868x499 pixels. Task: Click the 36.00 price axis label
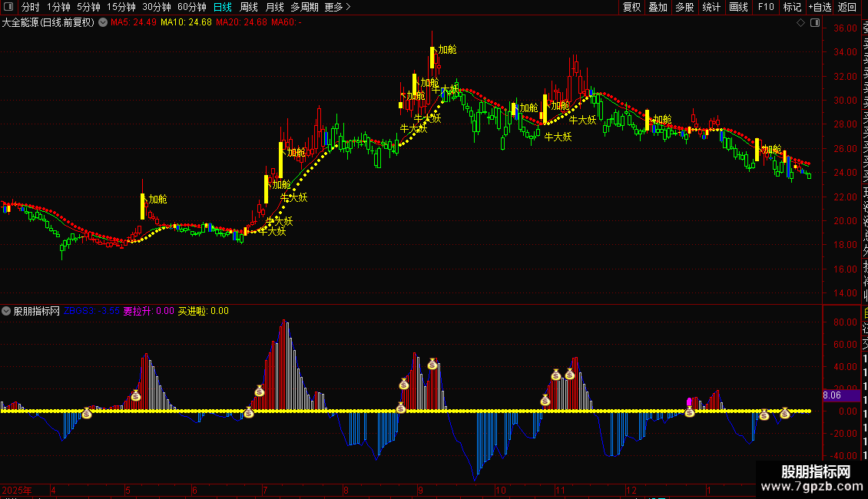[x=845, y=28]
